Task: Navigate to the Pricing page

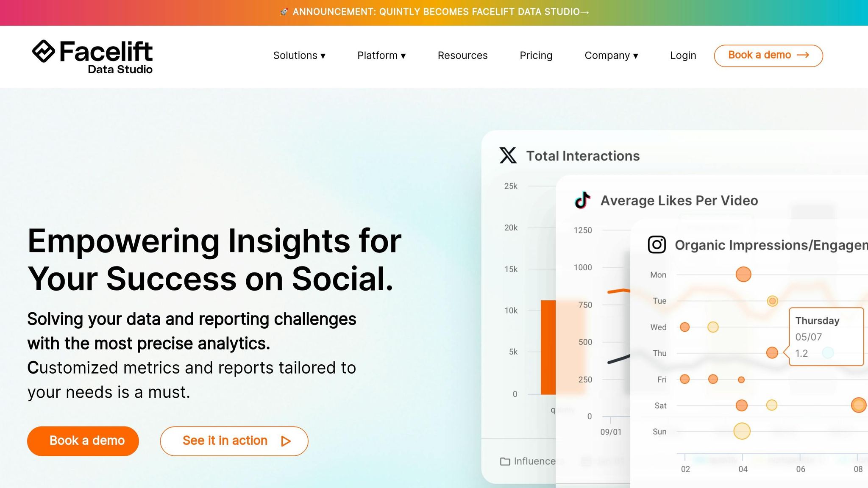Action: 536,55
